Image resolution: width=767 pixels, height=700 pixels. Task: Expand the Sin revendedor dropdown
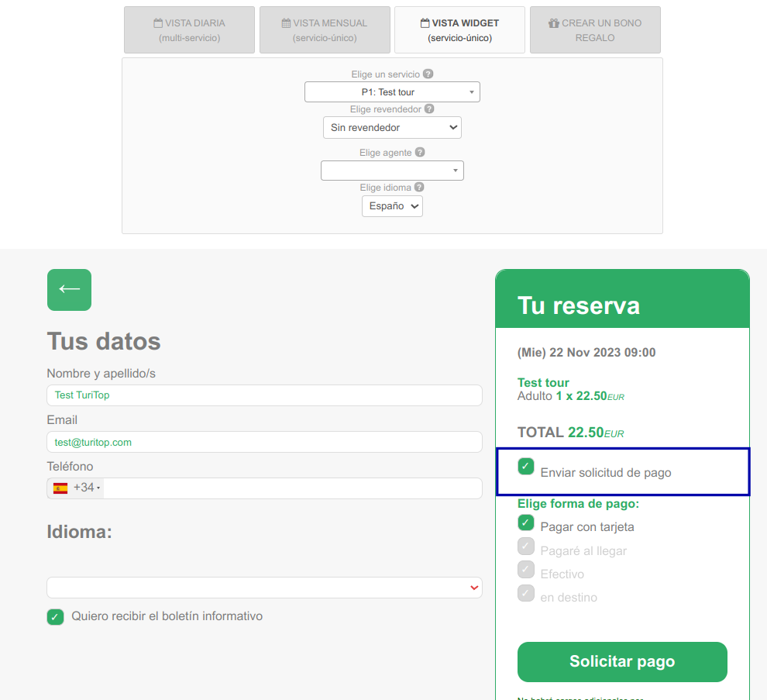click(392, 128)
